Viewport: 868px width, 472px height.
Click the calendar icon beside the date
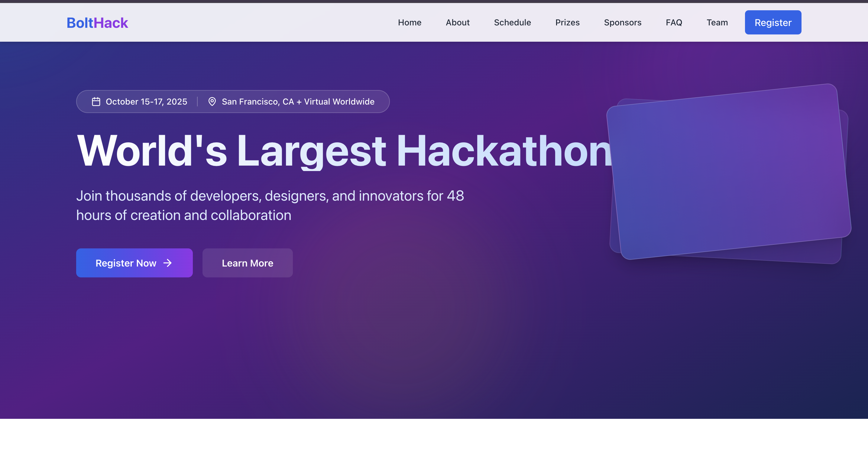pos(96,102)
